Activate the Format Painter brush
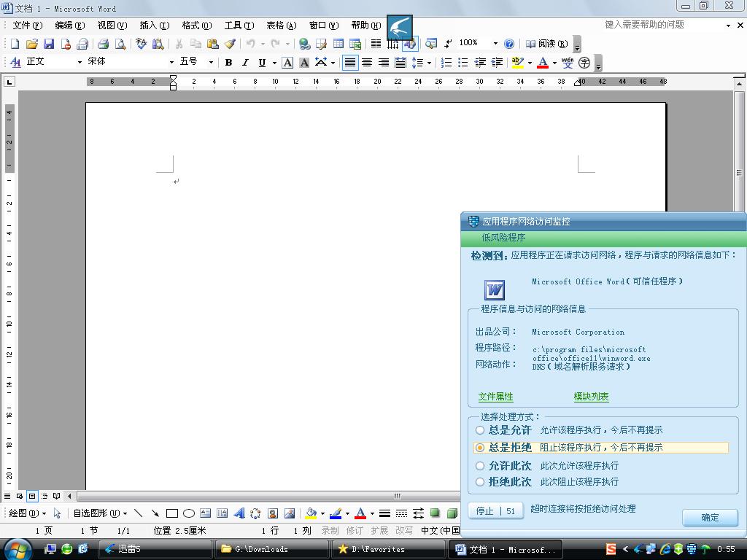 click(230, 44)
